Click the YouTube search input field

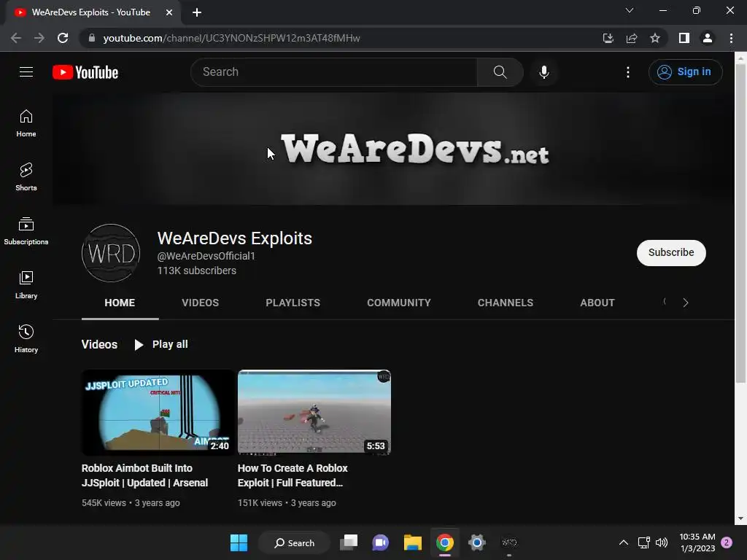[x=333, y=72]
